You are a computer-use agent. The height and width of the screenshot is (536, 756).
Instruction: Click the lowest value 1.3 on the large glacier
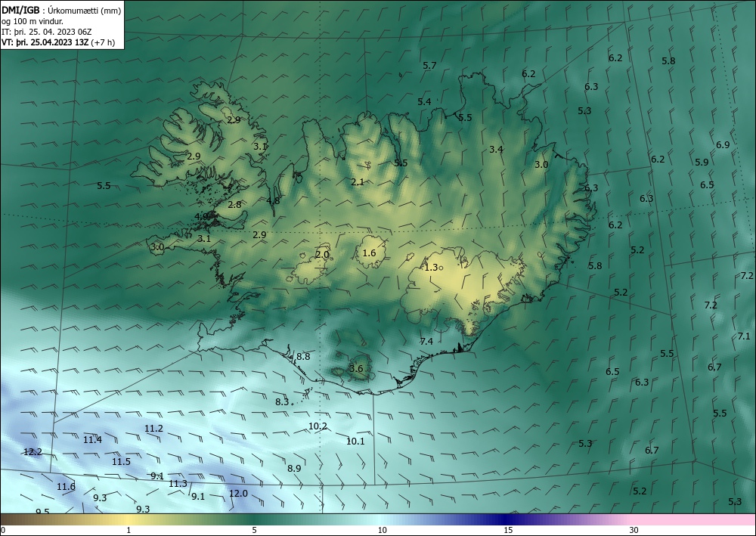[x=431, y=268]
